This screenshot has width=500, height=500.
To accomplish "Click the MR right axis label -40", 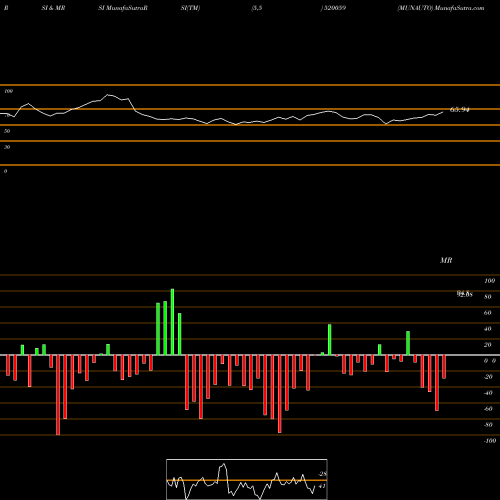I will tap(488, 393).
